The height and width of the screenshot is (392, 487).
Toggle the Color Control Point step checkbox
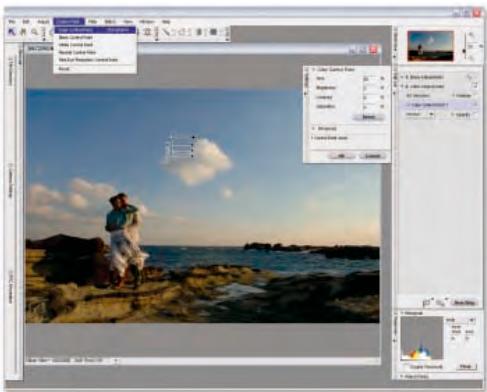tap(475, 86)
